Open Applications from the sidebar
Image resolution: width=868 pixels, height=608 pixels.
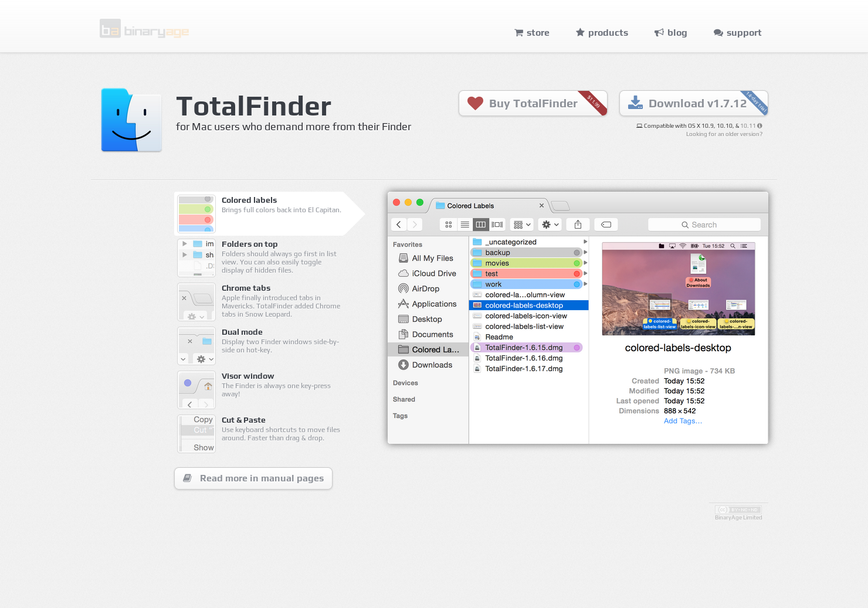[x=434, y=304]
